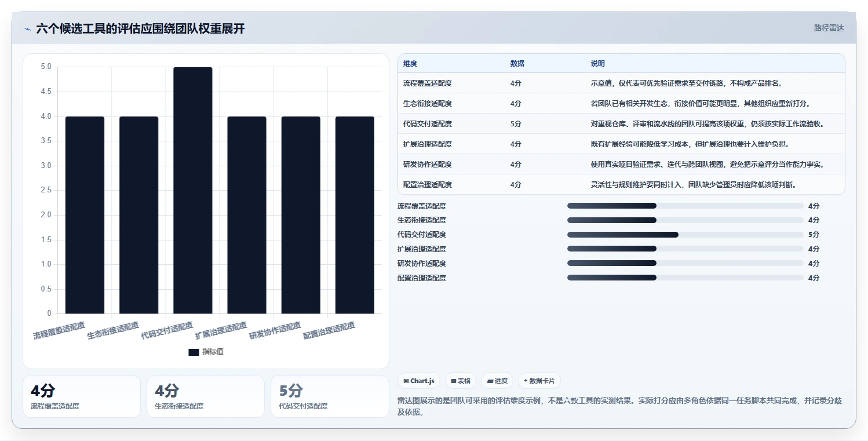This screenshot has height=441, width=868.
Task: Click the 配置治理适配度 x-axis label
Action: point(329,330)
